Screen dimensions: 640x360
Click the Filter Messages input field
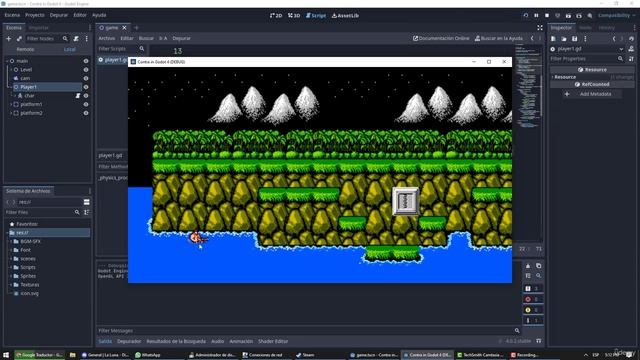[304, 331]
